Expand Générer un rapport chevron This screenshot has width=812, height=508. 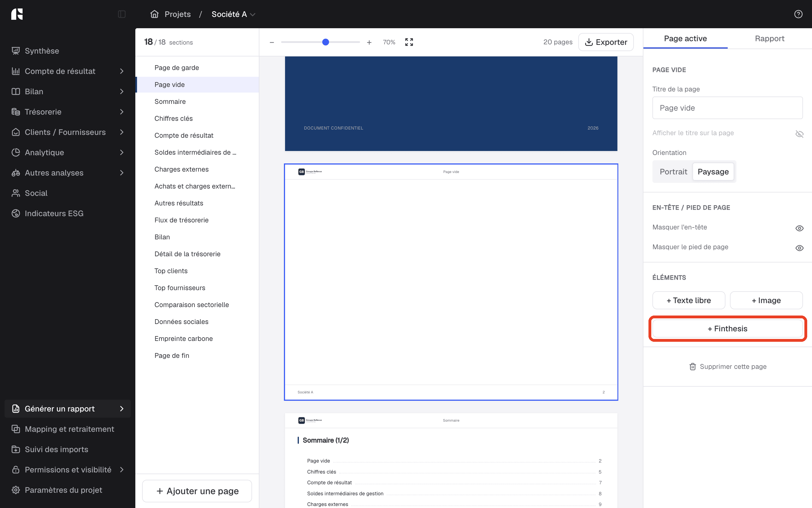[122, 409]
